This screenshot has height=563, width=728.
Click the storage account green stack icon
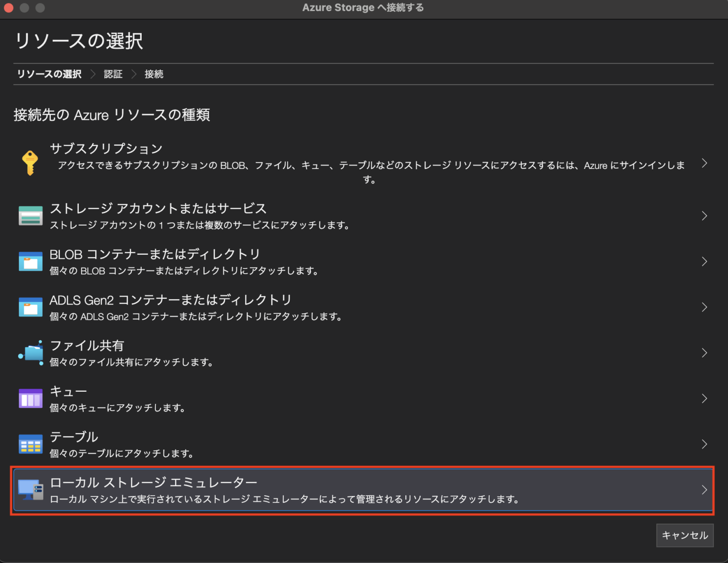(30, 216)
